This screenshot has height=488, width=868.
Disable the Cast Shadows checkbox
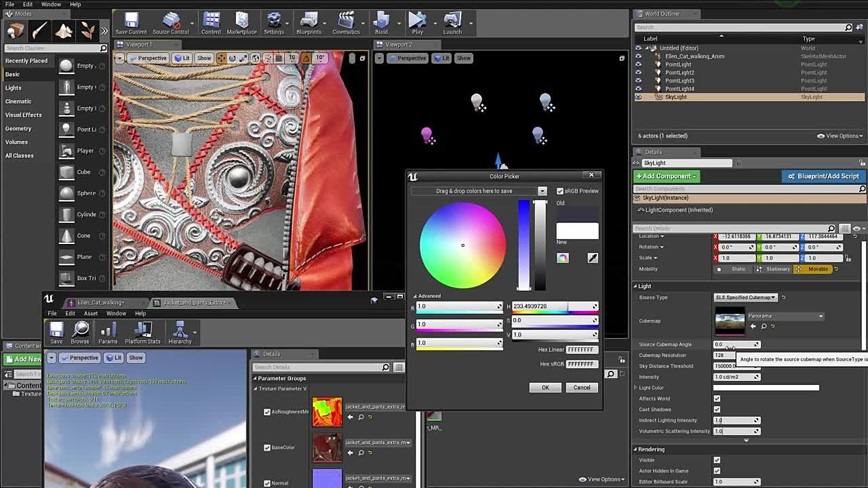(x=717, y=409)
